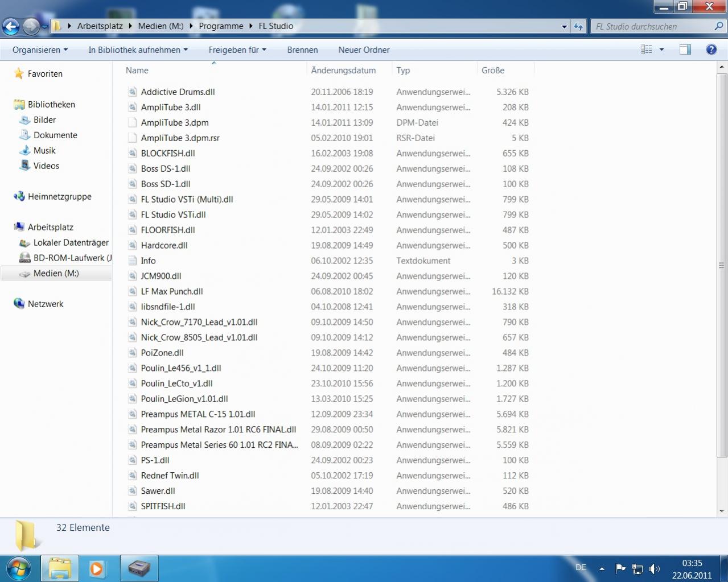Viewport: 728px width, 582px height.
Task: Select FL Studio VSTi (Multi).dll
Action: coord(187,199)
